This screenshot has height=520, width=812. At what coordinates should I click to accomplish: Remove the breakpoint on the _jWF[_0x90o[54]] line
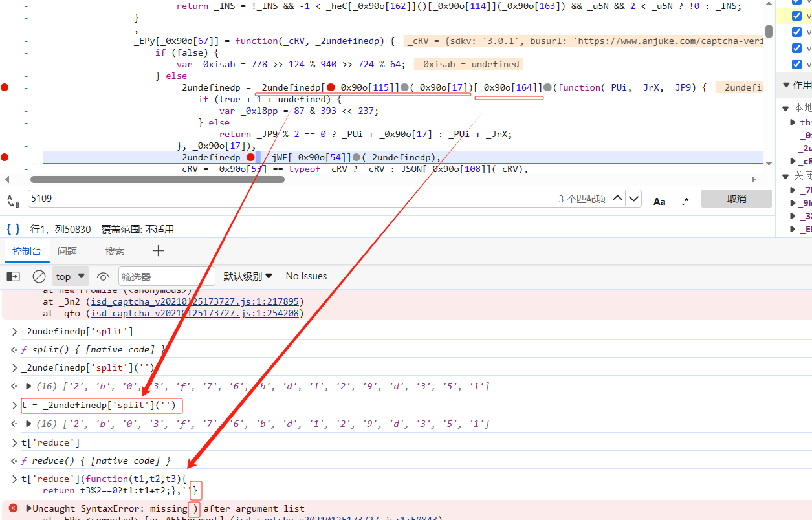point(5,157)
